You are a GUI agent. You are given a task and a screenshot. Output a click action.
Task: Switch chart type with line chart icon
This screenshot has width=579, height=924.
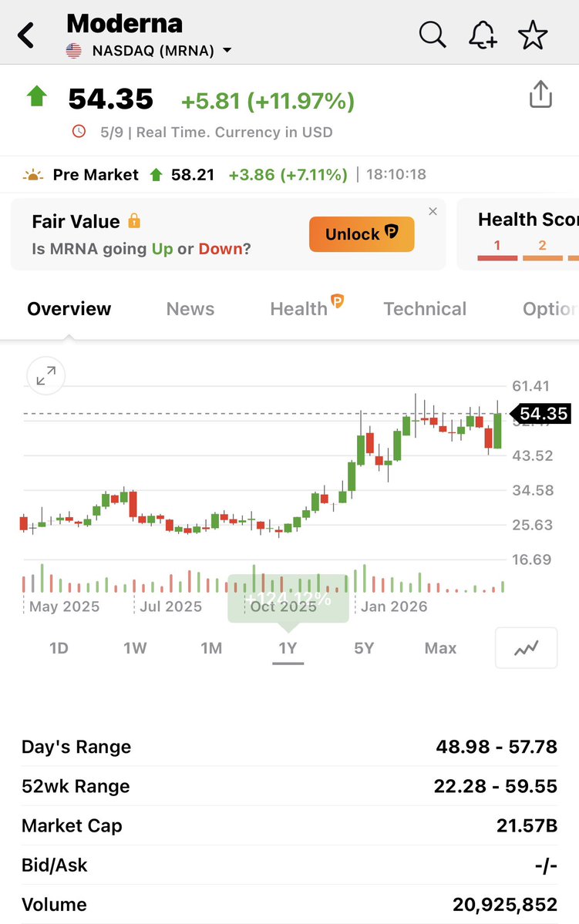(526, 648)
